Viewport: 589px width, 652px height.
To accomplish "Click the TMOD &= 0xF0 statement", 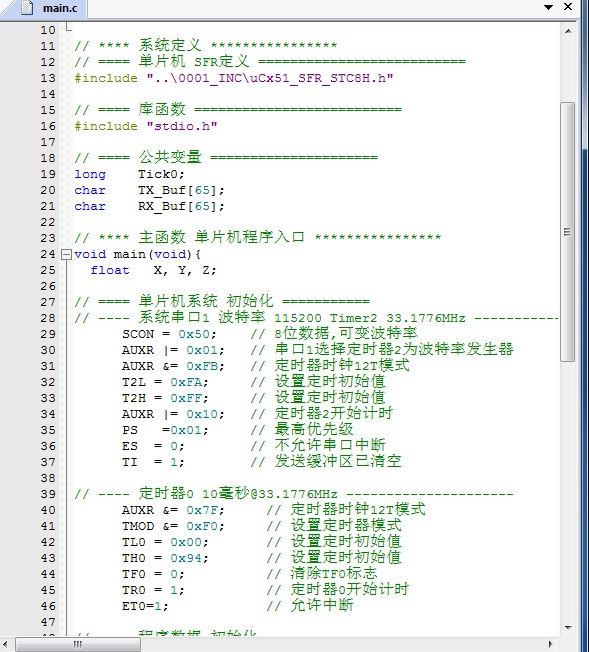I will 173,526.
